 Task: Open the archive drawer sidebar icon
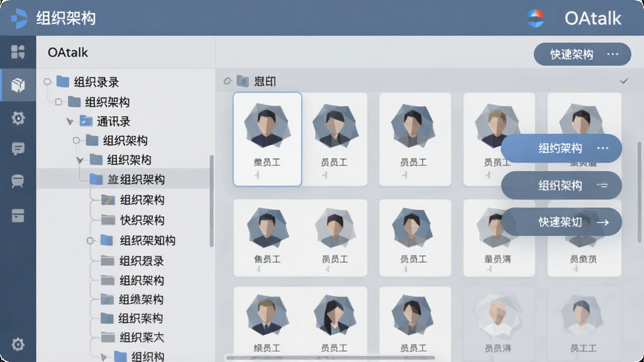point(18,216)
